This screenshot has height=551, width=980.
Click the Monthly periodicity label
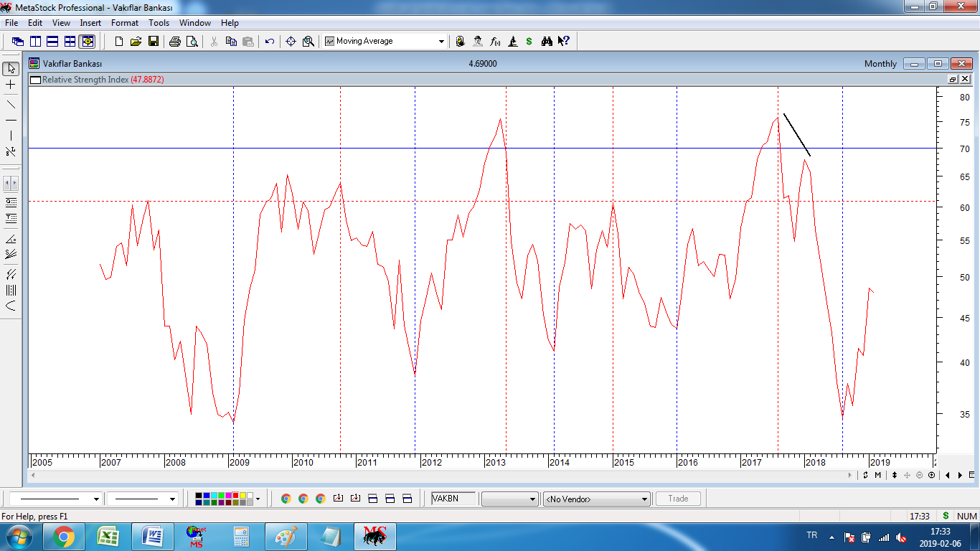[x=880, y=64]
